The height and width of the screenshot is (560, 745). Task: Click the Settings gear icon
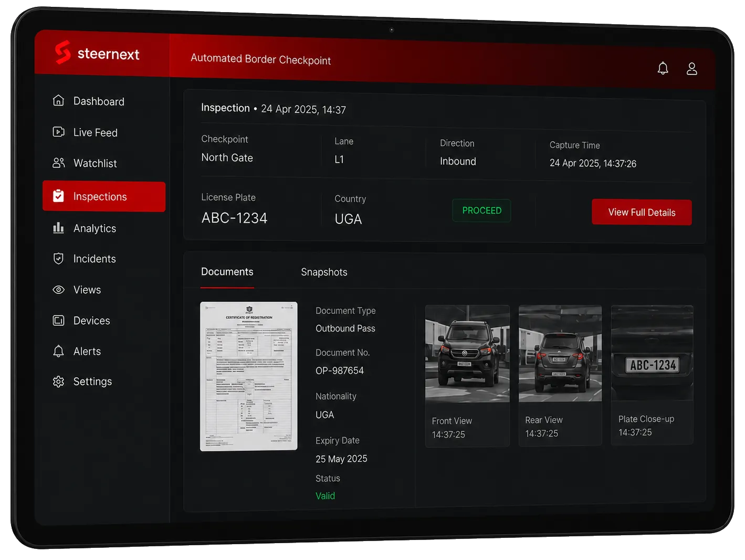point(58,382)
